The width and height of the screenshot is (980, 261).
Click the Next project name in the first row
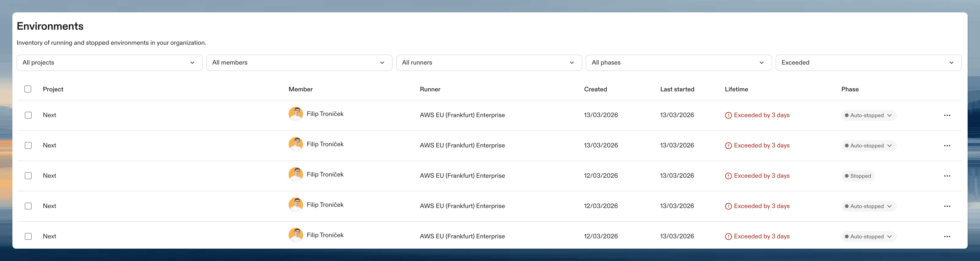coord(49,115)
